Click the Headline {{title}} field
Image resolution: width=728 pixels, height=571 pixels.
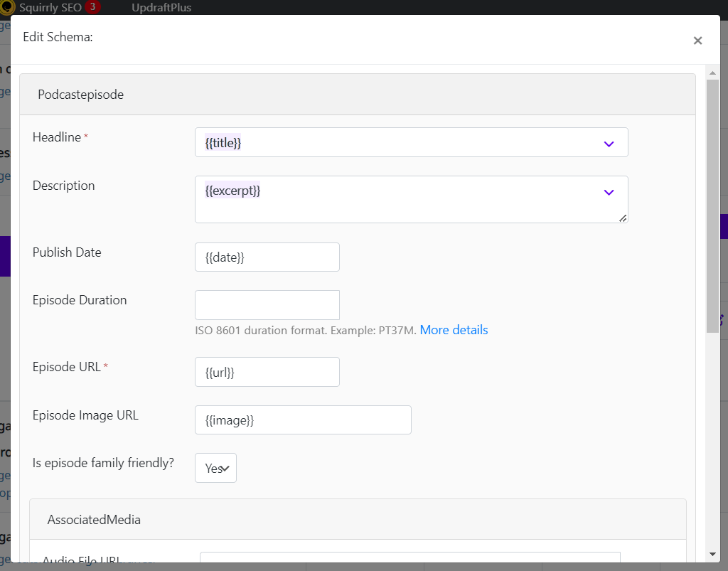point(412,142)
